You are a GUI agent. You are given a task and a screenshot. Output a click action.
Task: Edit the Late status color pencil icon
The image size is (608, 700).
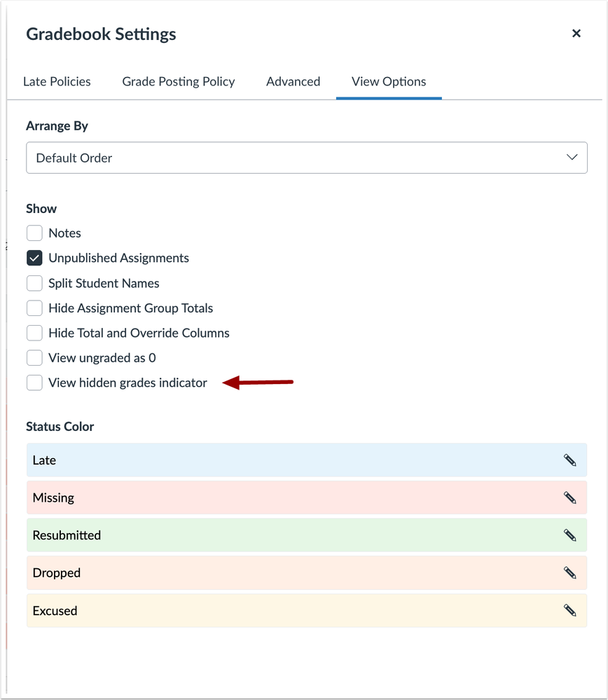pos(570,460)
